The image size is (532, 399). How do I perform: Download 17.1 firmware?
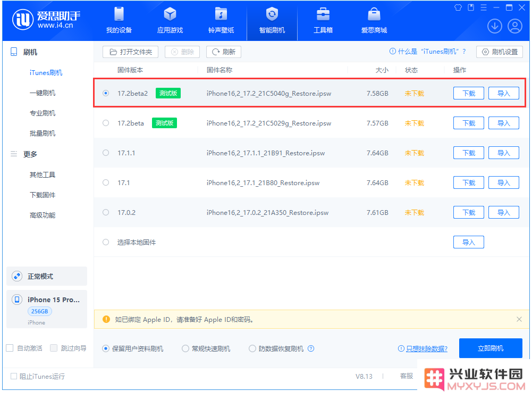(469, 182)
